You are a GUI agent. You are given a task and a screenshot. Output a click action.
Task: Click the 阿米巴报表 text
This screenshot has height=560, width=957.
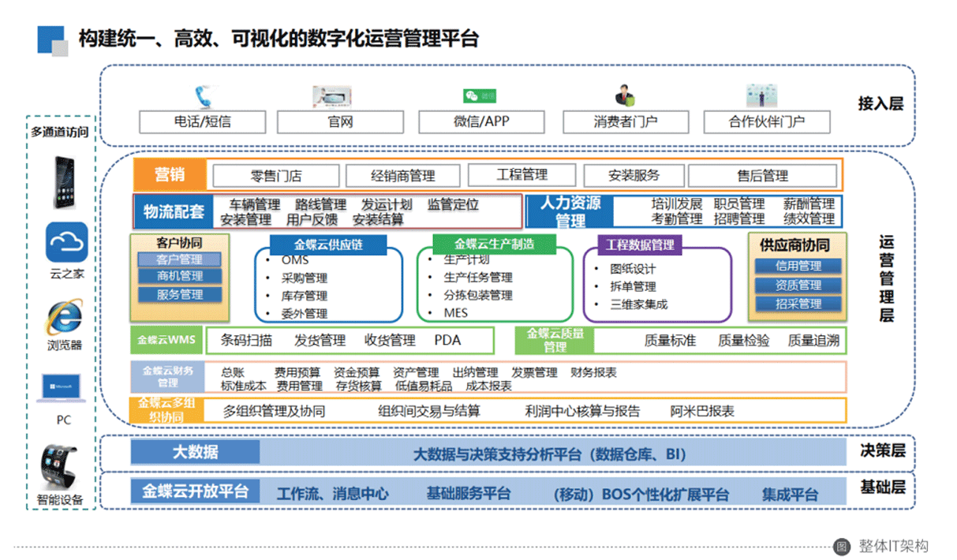pos(702,411)
